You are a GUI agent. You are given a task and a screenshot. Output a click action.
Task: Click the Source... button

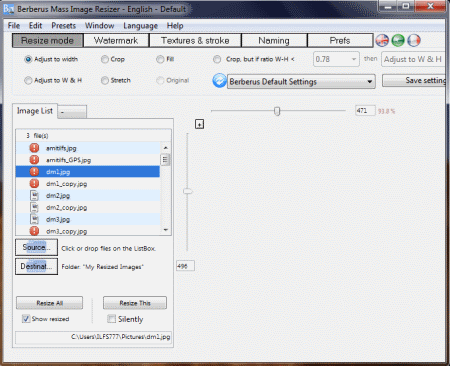36,247
